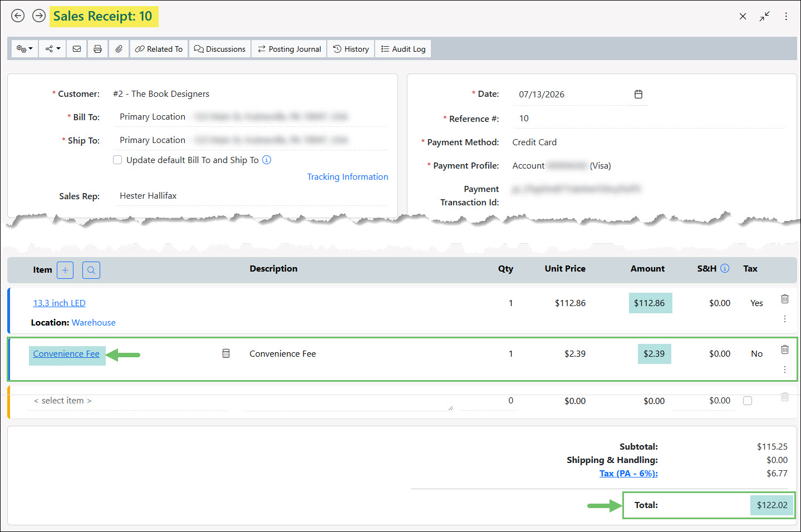Open the 13.3 inch LED item link
Viewport: 801px width, 532px height.
pos(60,303)
